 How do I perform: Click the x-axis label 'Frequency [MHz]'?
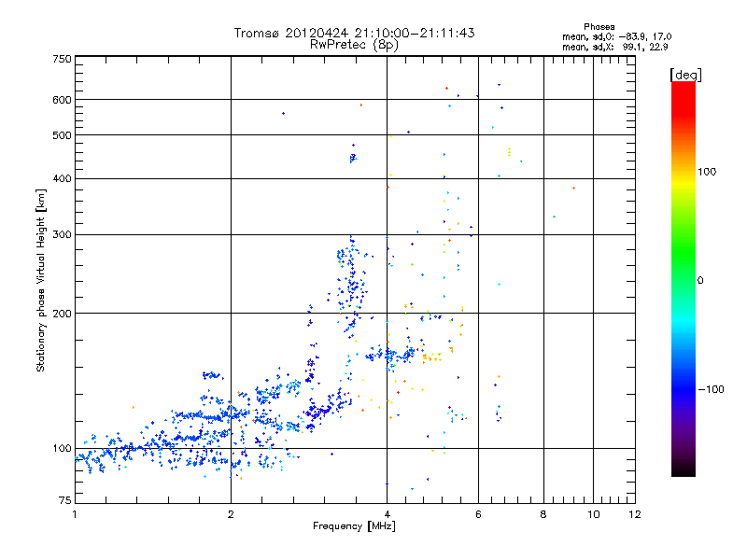(x=354, y=526)
